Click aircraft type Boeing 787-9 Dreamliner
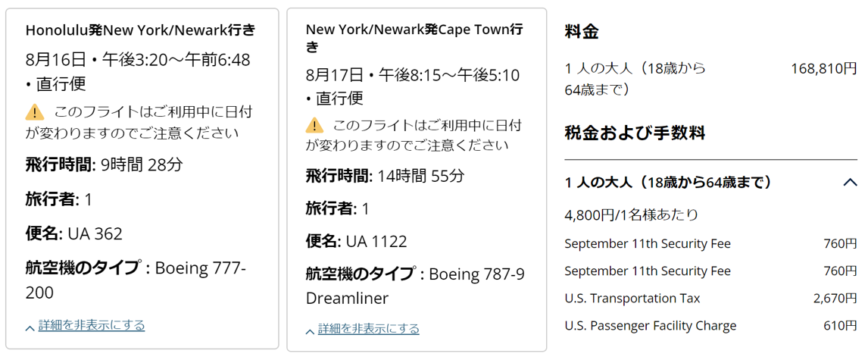 point(416,286)
